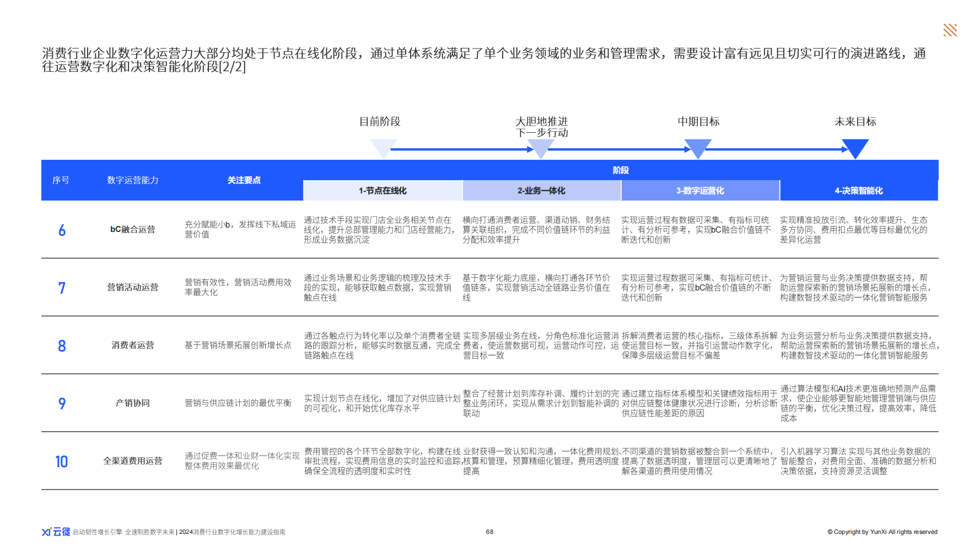Click the Copyright by YunXi footer text
Viewport: 980px width, 551px height.
882,532
